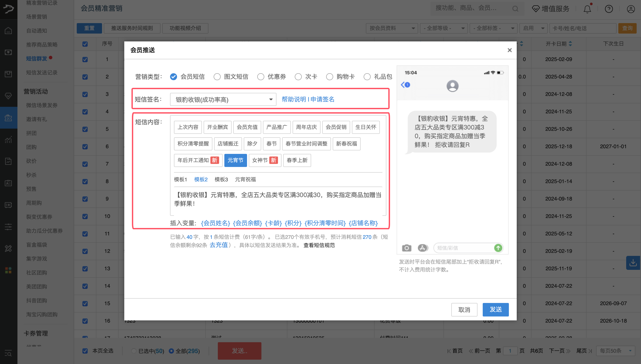Open the statistics chart icon in the sidebar
Image resolution: width=641 pixels, height=364 pixels.
[8, 140]
